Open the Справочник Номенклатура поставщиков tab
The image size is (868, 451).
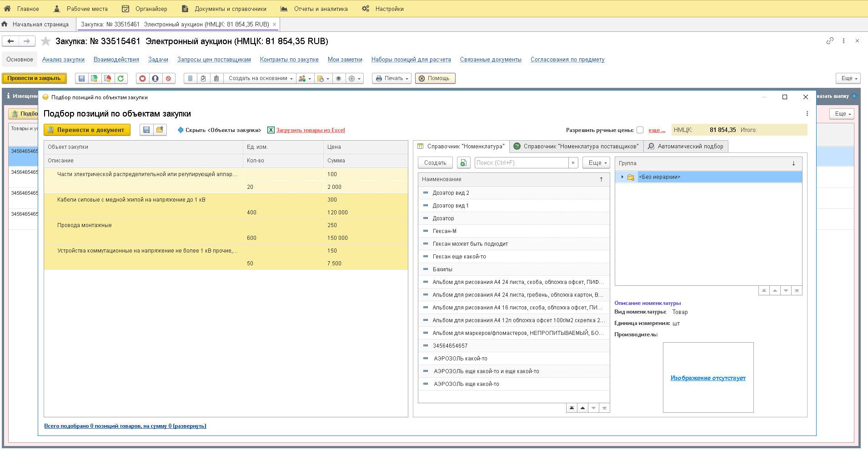576,147
